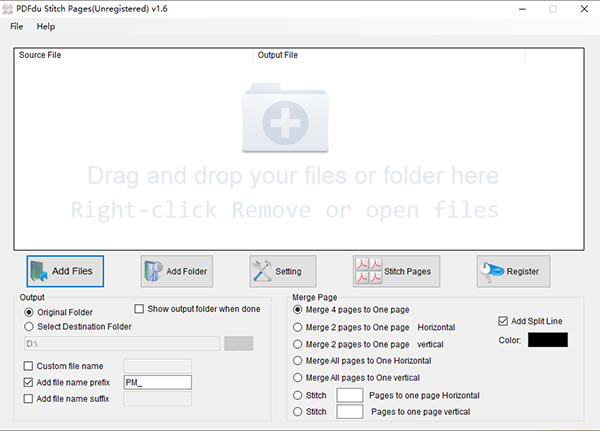
Task: Uncheck Add file name prefix
Action: point(29,382)
